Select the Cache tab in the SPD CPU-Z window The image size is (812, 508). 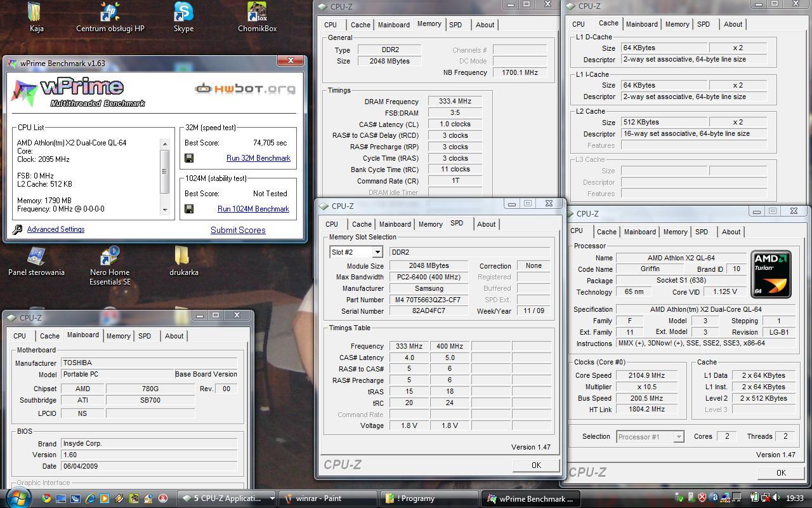point(362,224)
